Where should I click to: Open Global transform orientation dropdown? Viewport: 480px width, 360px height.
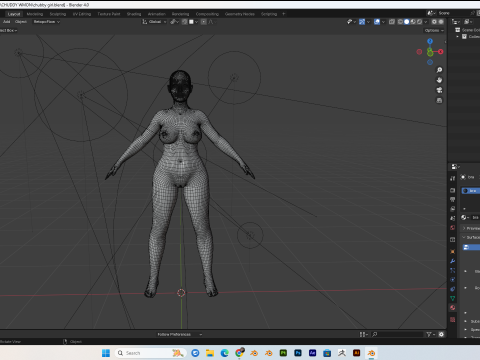click(x=154, y=22)
